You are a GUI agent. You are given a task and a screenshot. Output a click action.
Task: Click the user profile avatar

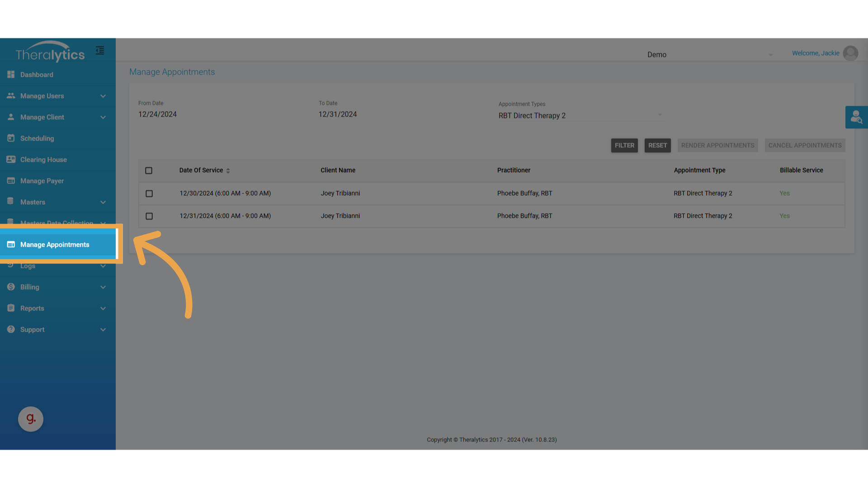coord(850,53)
